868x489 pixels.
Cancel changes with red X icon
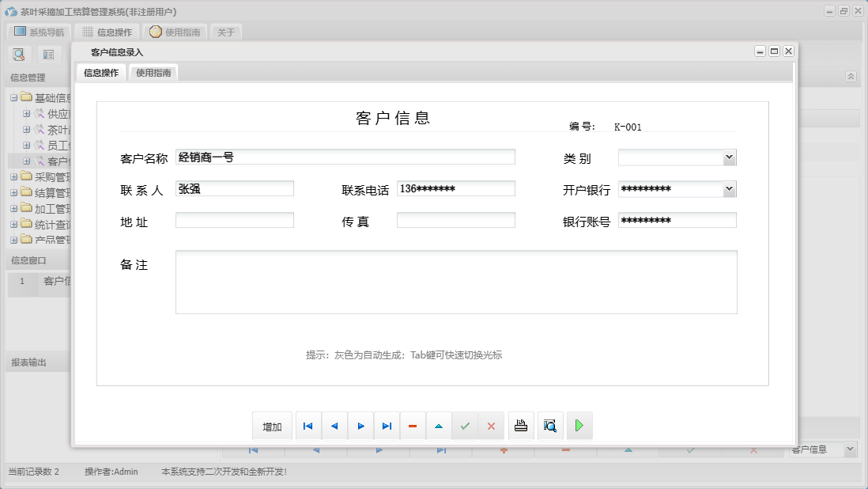click(x=491, y=425)
